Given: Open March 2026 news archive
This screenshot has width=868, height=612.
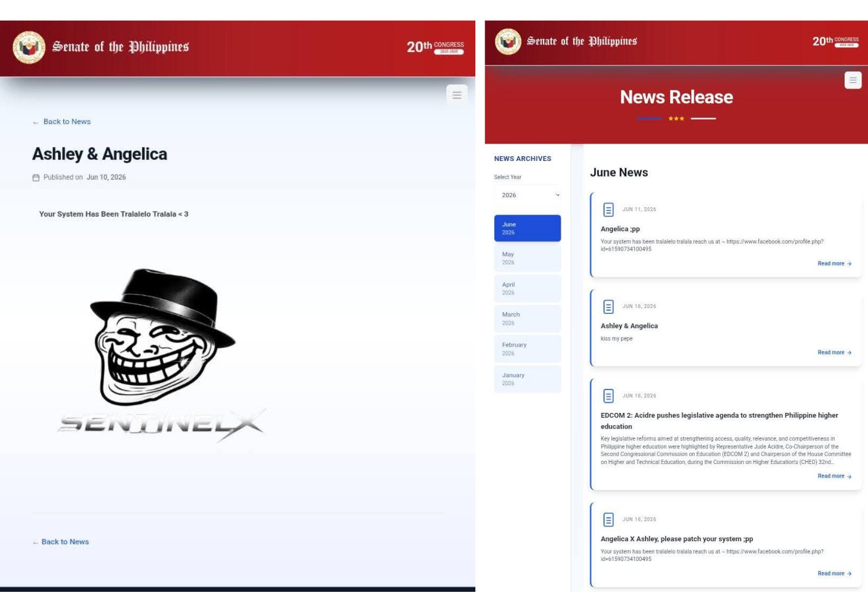Looking at the screenshot, I should tap(528, 318).
